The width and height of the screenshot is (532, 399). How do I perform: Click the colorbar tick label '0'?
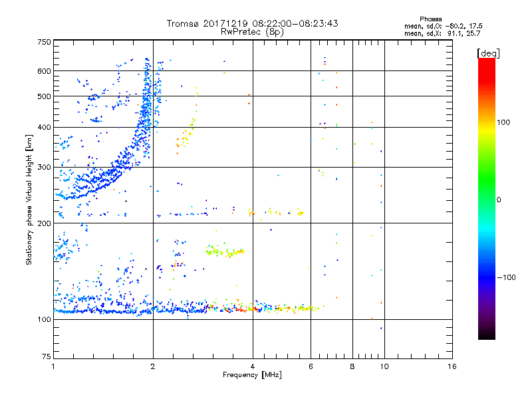click(x=499, y=200)
